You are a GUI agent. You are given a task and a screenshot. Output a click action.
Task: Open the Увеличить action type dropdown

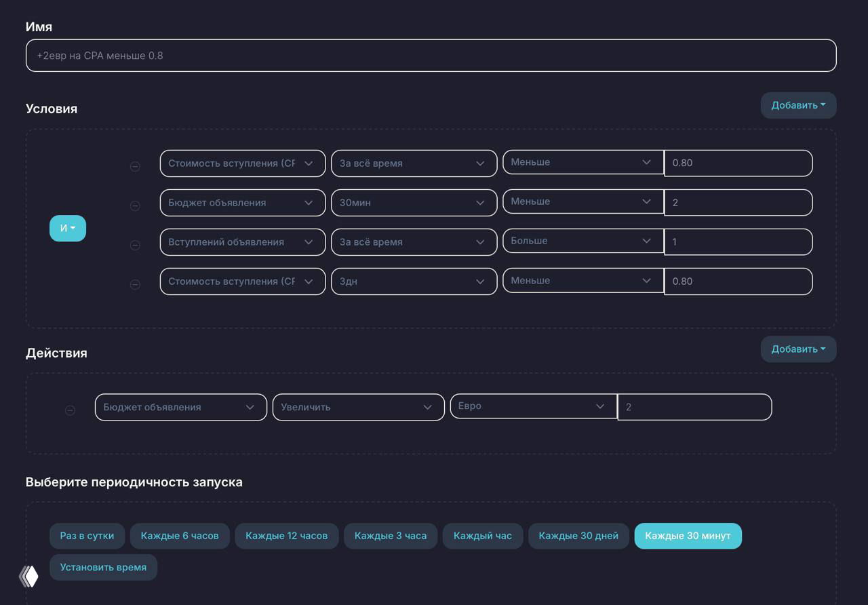click(x=358, y=407)
